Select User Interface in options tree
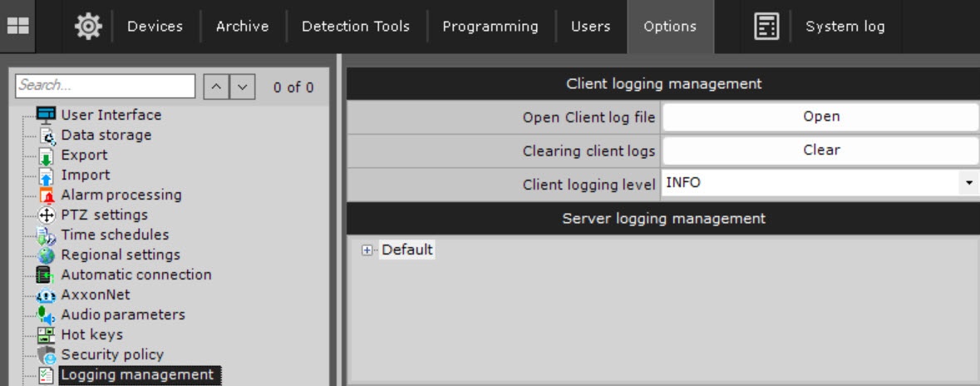 (111, 115)
